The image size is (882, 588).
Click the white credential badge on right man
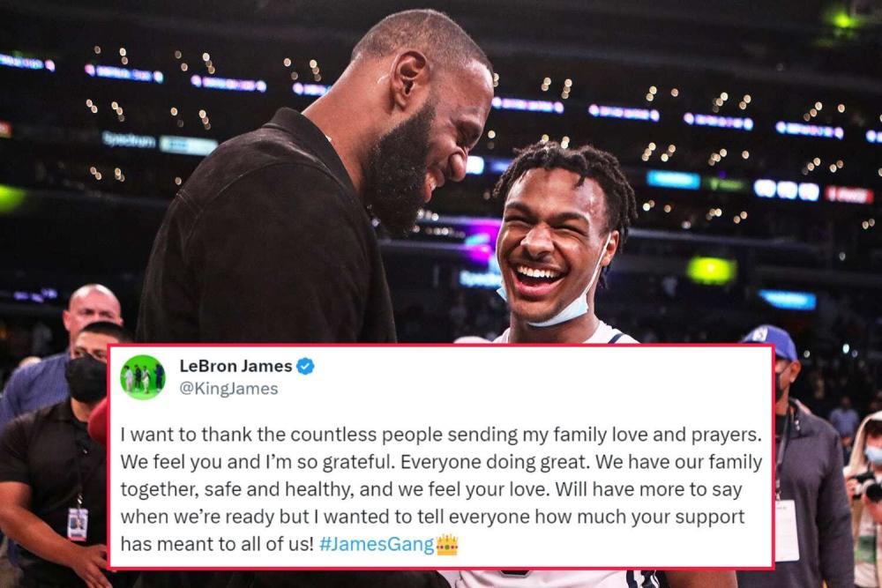click(x=787, y=531)
